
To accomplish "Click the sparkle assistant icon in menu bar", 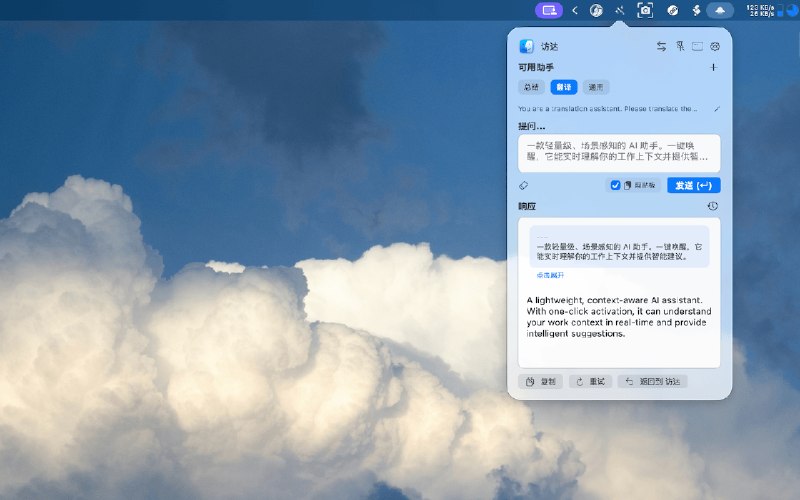I will pos(620,10).
